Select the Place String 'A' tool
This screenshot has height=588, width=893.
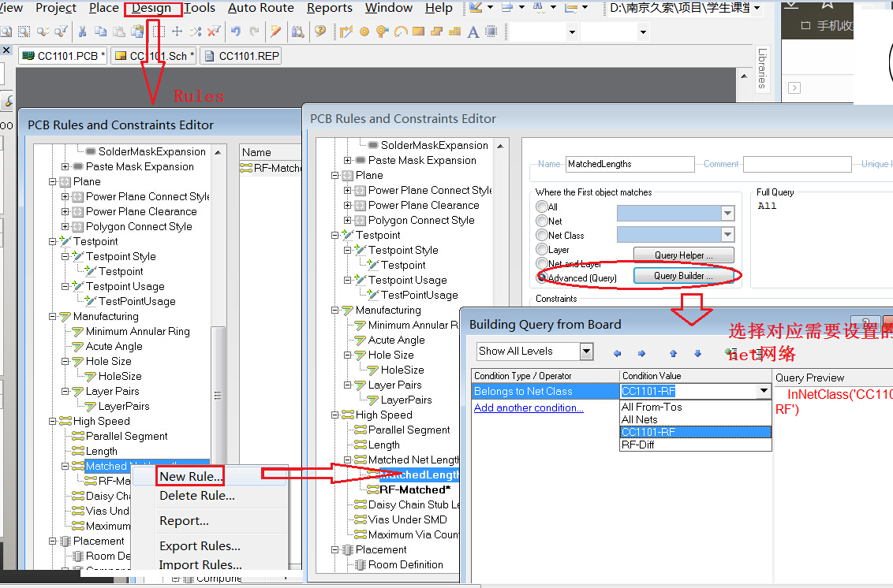473,32
